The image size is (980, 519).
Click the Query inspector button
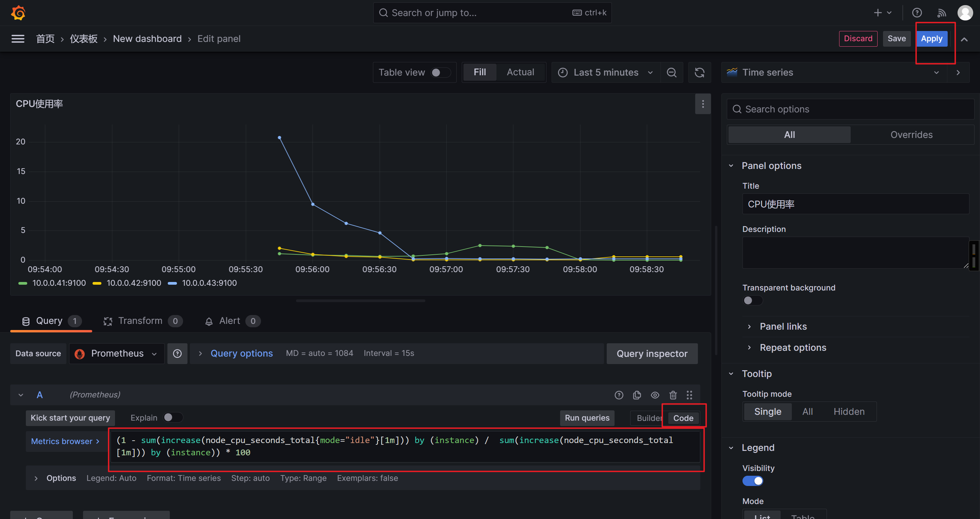click(x=652, y=354)
